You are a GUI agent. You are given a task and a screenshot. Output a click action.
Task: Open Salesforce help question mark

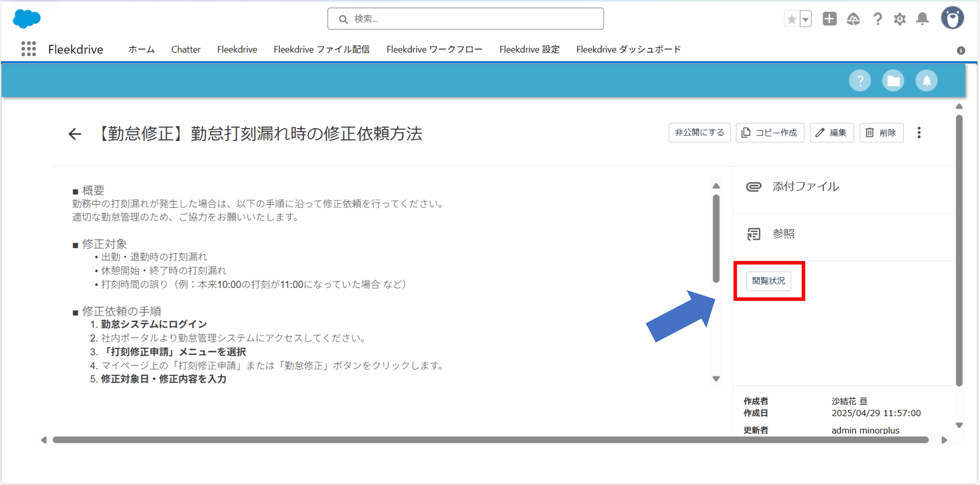pos(877,19)
